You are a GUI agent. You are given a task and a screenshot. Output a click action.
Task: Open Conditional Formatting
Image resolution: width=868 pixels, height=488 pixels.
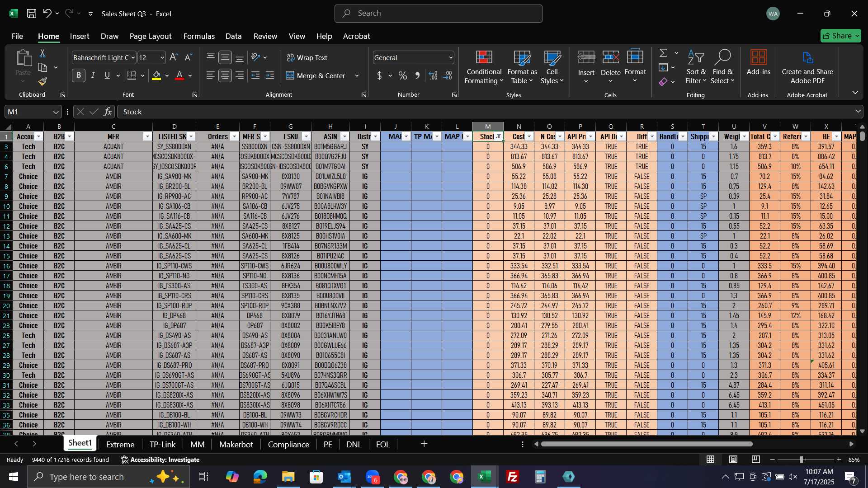pos(484,67)
